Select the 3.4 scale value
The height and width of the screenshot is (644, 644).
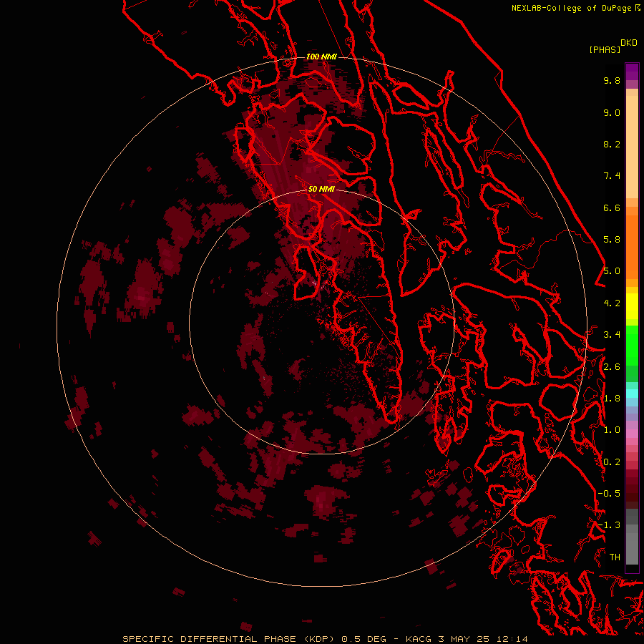click(612, 335)
